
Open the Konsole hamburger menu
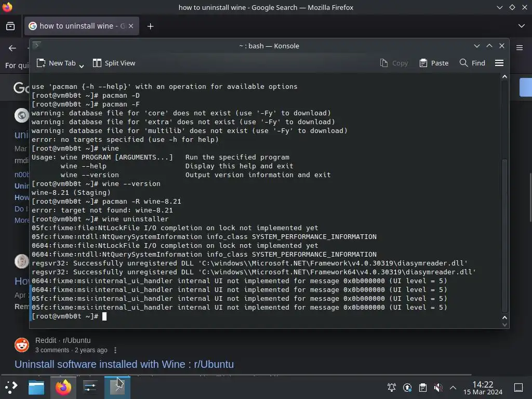tap(499, 63)
